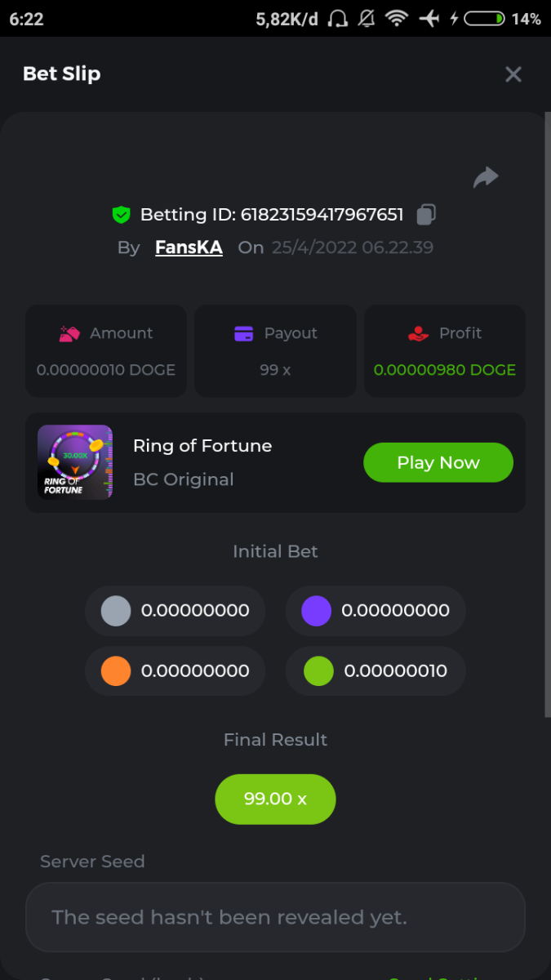Image resolution: width=551 pixels, height=980 pixels.
Task: Open the Ring of Fortune game thumbnail
Action: point(75,462)
